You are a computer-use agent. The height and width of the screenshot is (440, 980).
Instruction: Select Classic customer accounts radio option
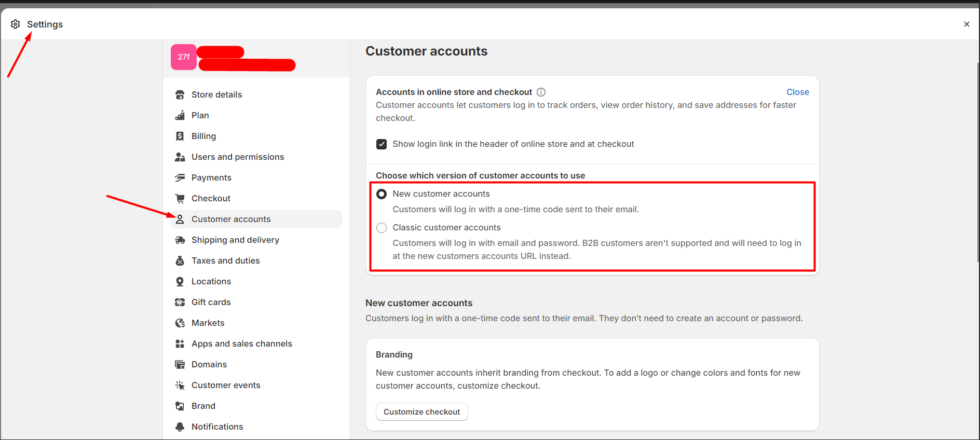[382, 228]
